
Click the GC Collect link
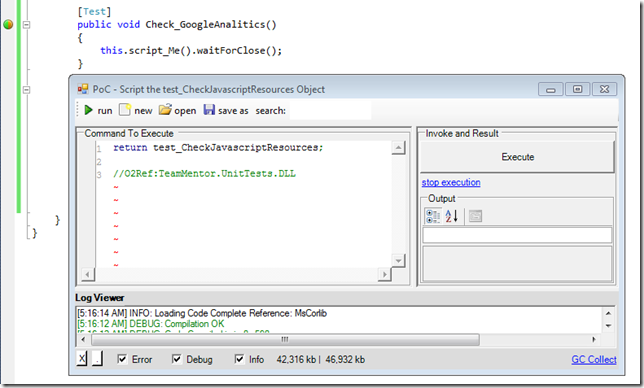pyautogui.click(x=594, y=360)
